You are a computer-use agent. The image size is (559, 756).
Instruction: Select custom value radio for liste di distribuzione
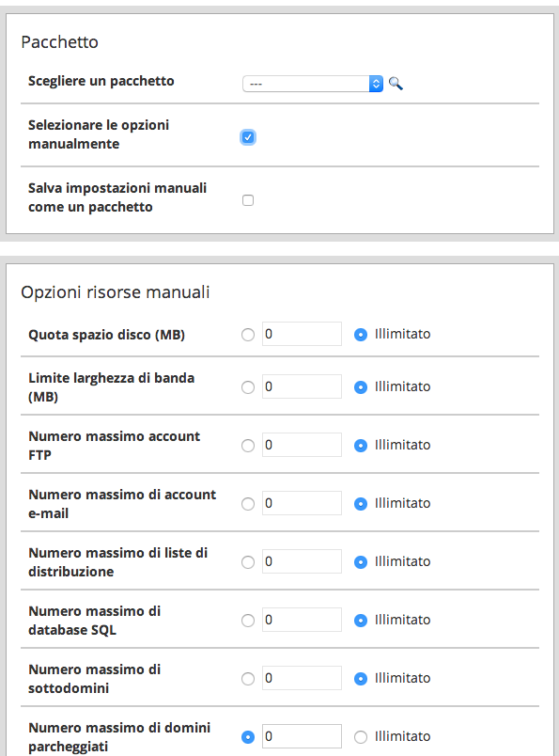(x=248, y=562)
